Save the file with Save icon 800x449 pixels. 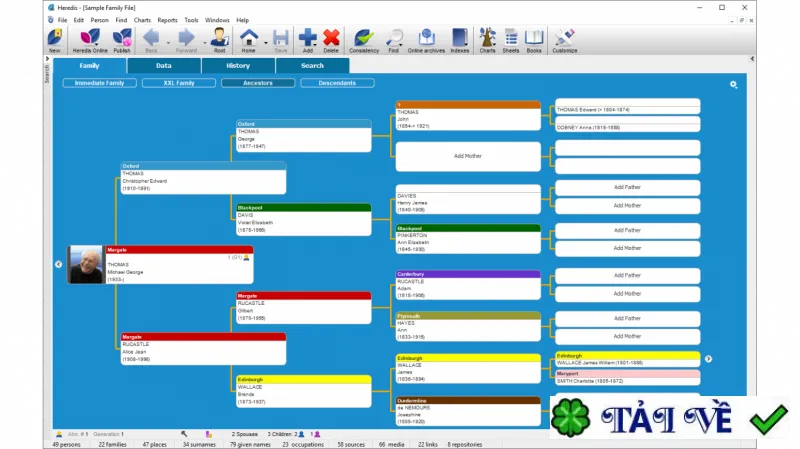point(281,41)
